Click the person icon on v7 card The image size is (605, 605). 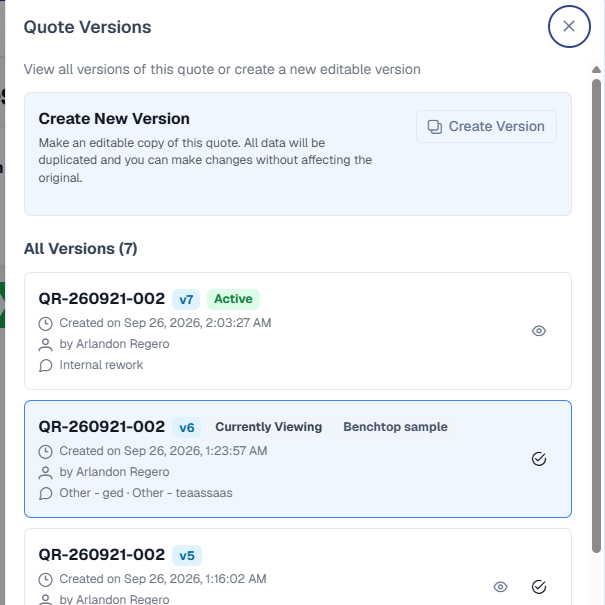pos(46,345)
